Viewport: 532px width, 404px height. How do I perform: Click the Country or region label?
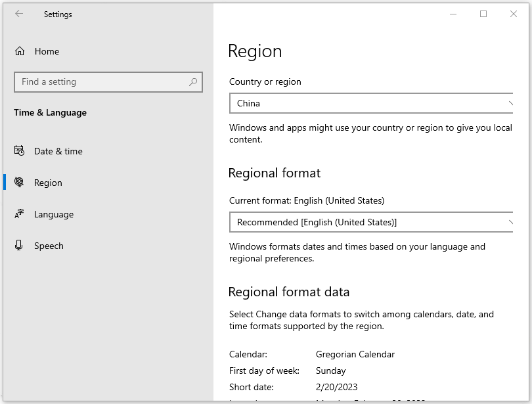click(x=265, y=81)
